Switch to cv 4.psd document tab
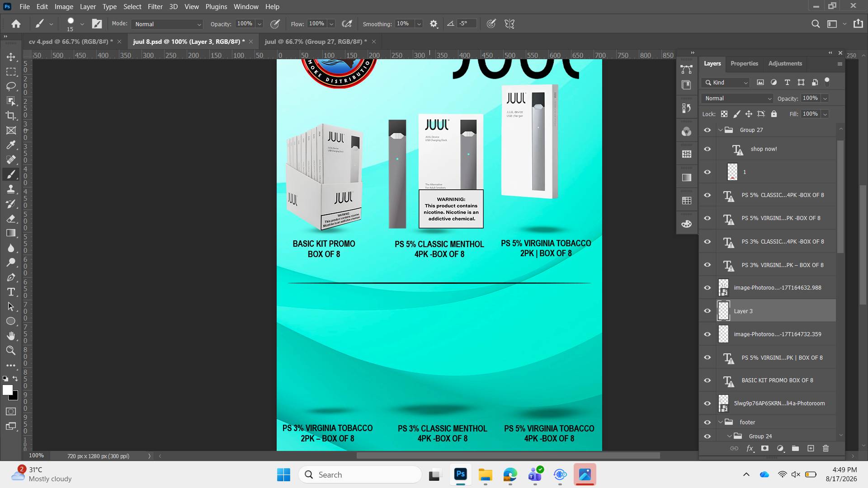Screen dimensions: 868x488 point(71,42)
